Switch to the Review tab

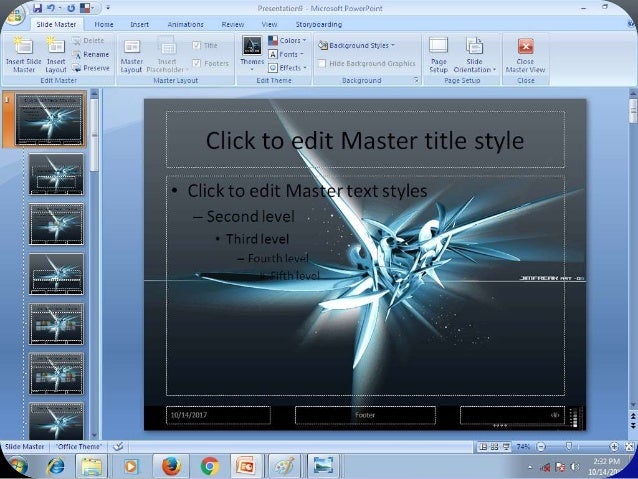click(x=233, y=24)
